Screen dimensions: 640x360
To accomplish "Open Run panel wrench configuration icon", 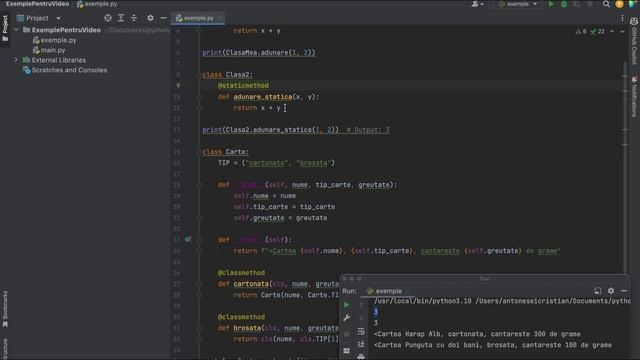I will (347, 318).
